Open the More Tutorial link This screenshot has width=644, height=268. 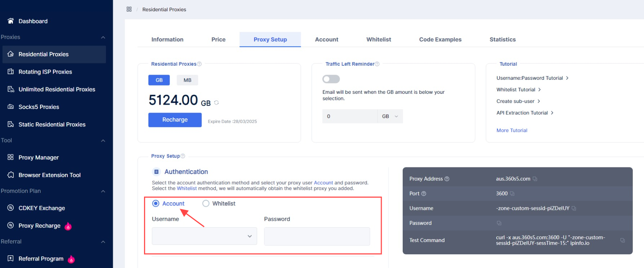511,131
